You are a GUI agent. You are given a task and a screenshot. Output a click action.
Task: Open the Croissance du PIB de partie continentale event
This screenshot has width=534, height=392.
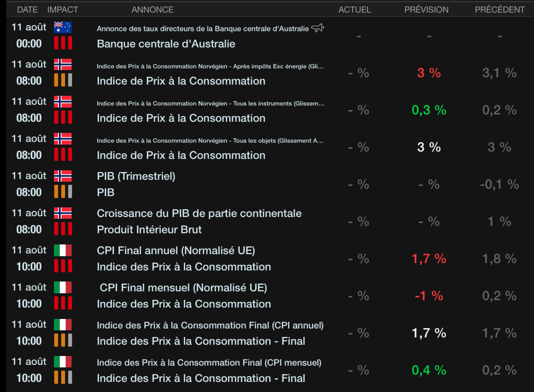pyautogui.click(x=199, y=214)
